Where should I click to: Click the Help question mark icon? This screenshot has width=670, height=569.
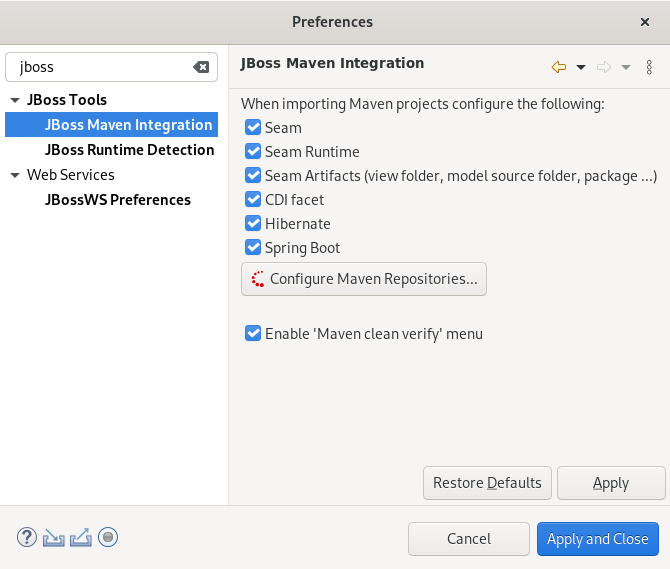click(26, 538)
